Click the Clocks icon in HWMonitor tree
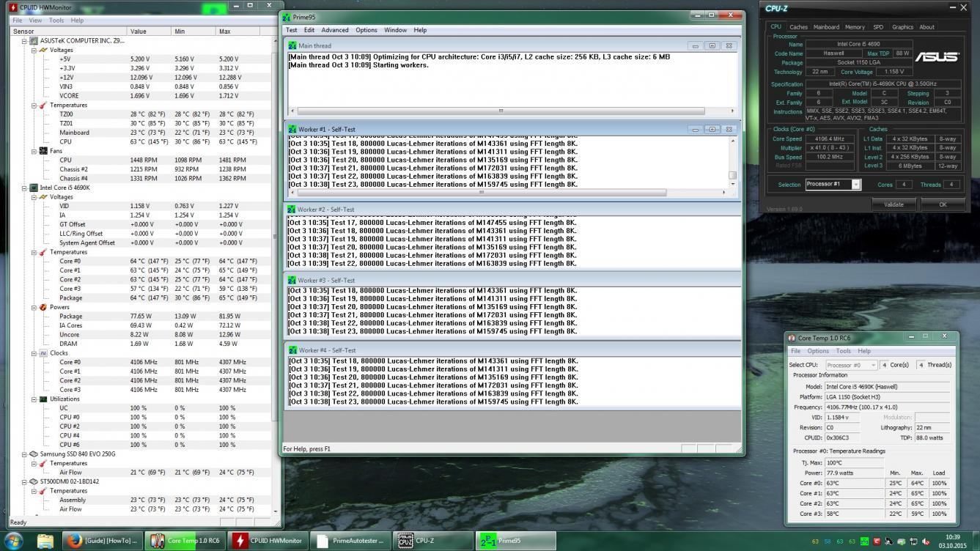 43,353
